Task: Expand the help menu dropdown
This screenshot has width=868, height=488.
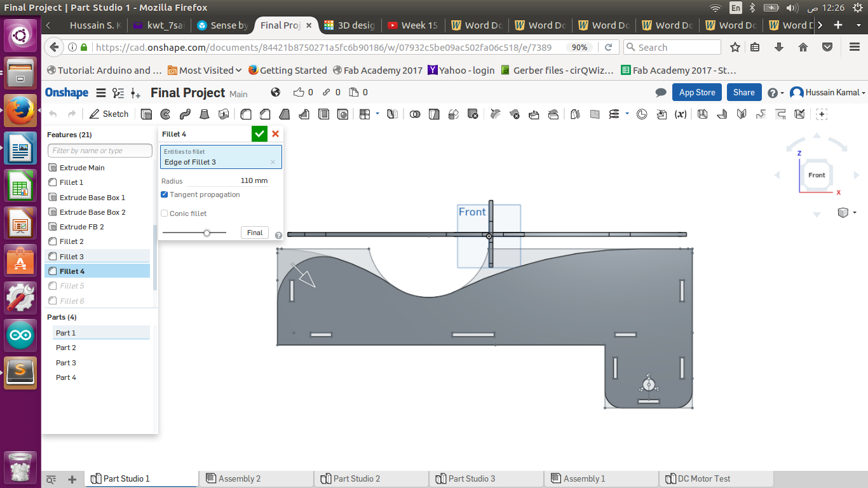Action: [775, 93]
